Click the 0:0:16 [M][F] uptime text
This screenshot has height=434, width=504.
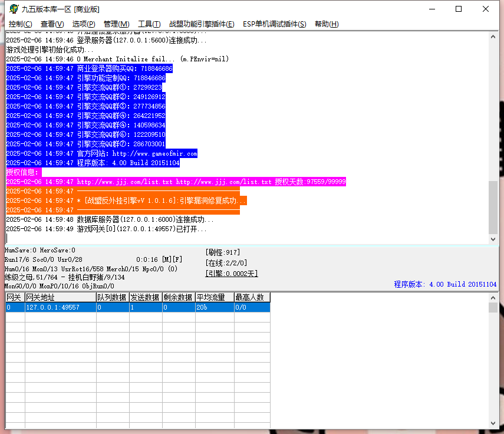tap(159, 259)
